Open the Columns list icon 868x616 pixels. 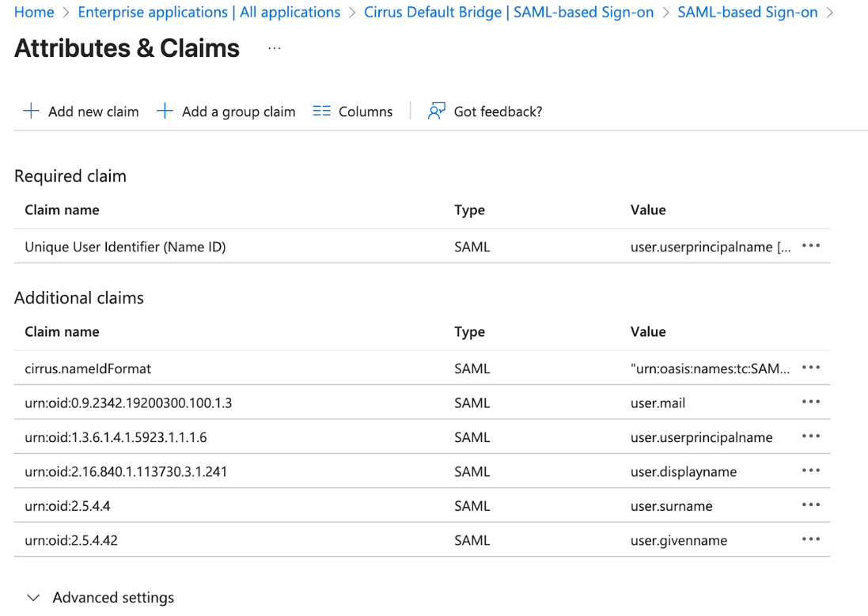[321, 111]
